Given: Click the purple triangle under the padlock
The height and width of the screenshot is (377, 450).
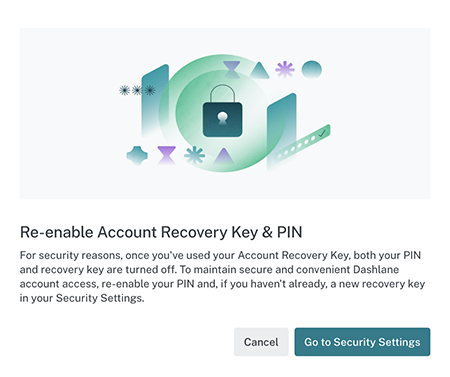Looking at the screenshot, I should pos(224,156).
